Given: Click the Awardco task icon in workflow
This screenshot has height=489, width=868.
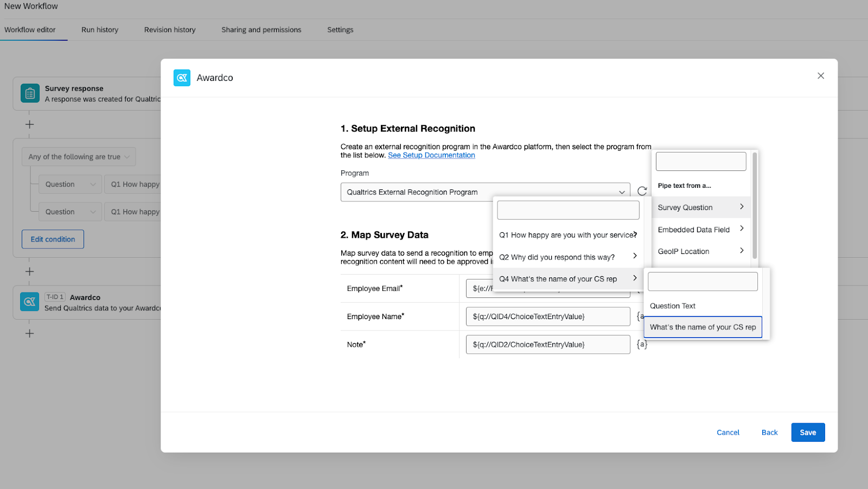Looking at the screenshot, I should pos(30,302).
